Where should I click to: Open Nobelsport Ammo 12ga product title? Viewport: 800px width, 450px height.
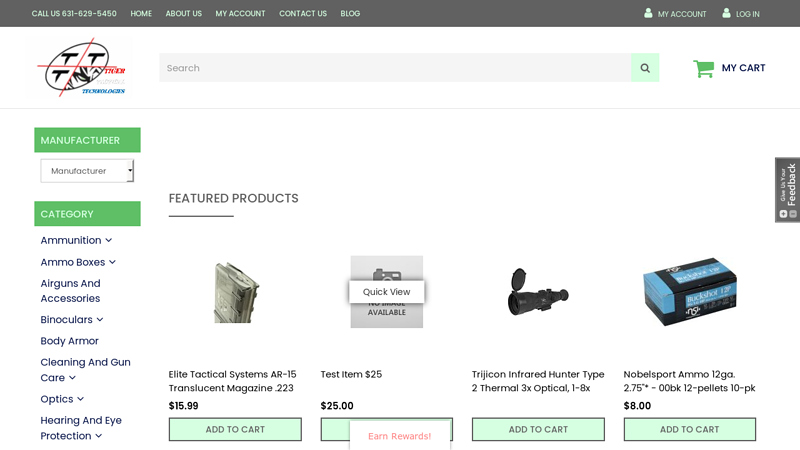tap(689, 381)
